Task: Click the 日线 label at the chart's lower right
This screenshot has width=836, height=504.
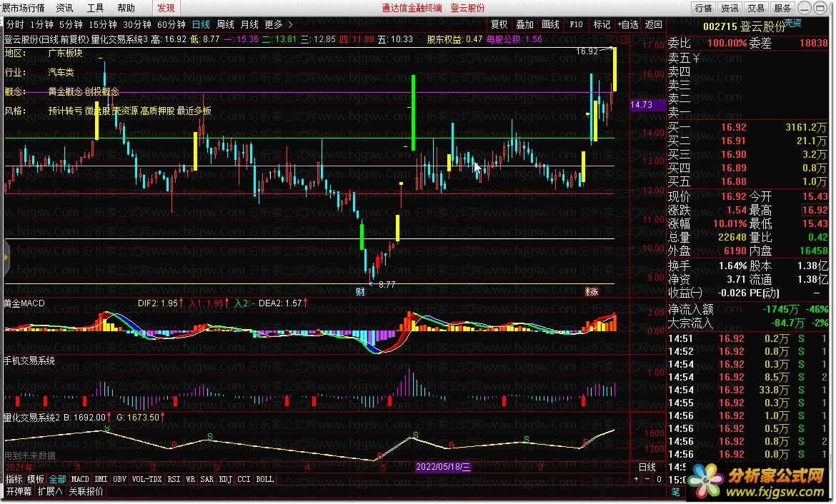Action: click(647, 468)
